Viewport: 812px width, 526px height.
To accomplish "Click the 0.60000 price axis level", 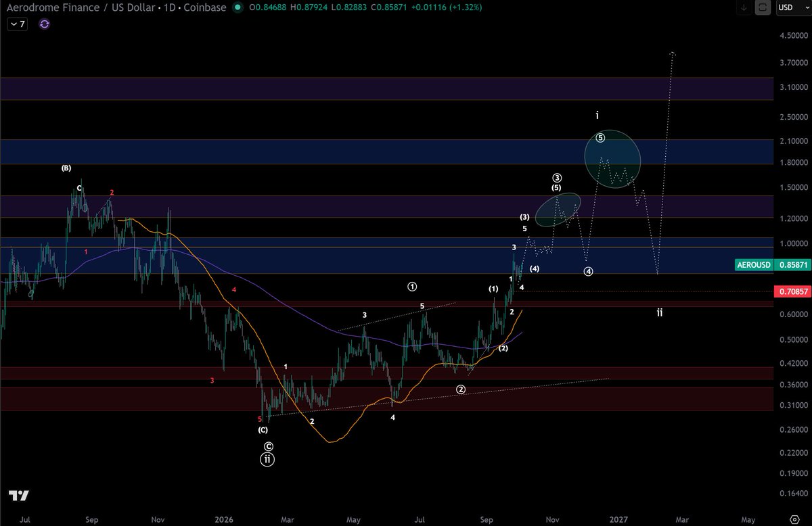I will coord(793,314).
